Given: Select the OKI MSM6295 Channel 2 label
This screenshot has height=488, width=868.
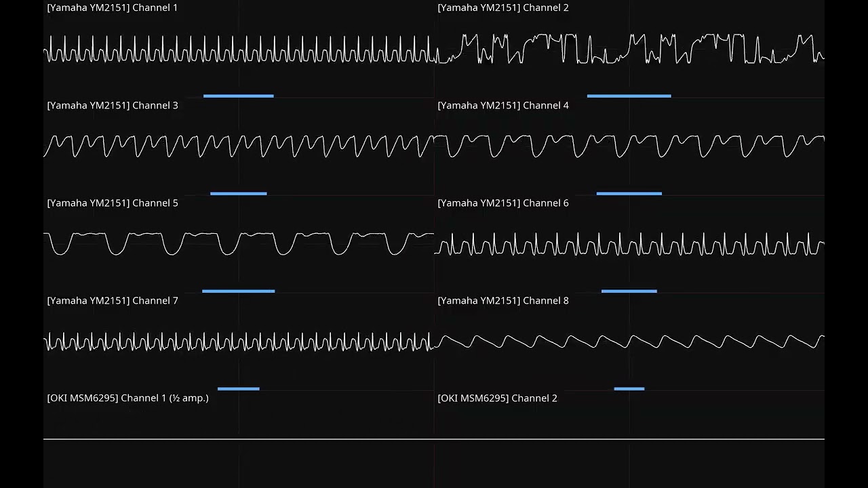Looking at the screenshot, I should 497,399.
